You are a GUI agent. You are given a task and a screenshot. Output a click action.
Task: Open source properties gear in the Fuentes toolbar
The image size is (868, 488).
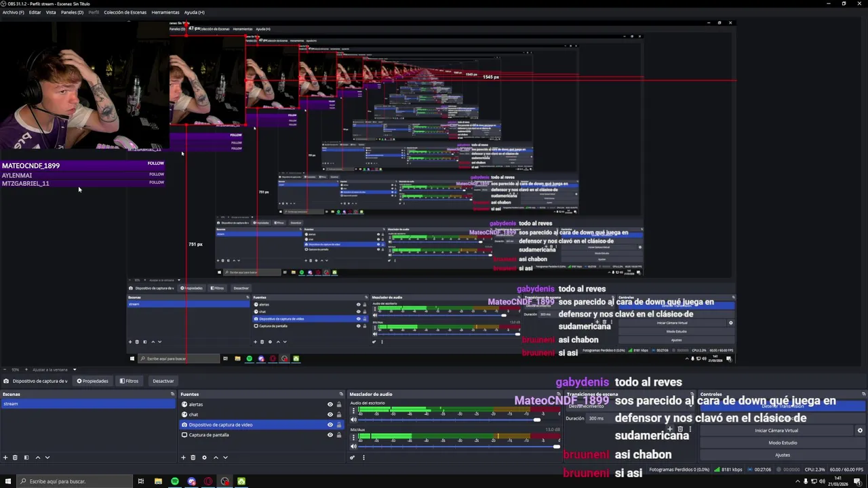pos(204,457)
